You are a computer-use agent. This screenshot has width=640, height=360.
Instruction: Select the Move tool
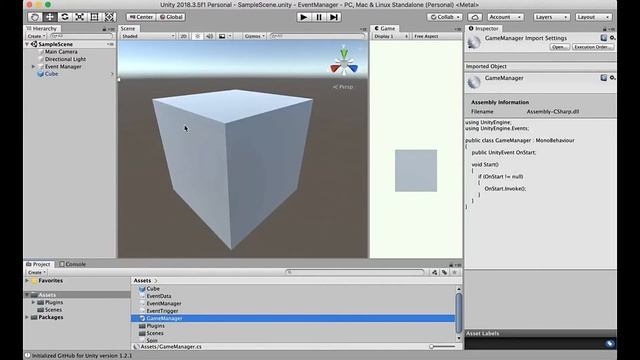point(50,17)
